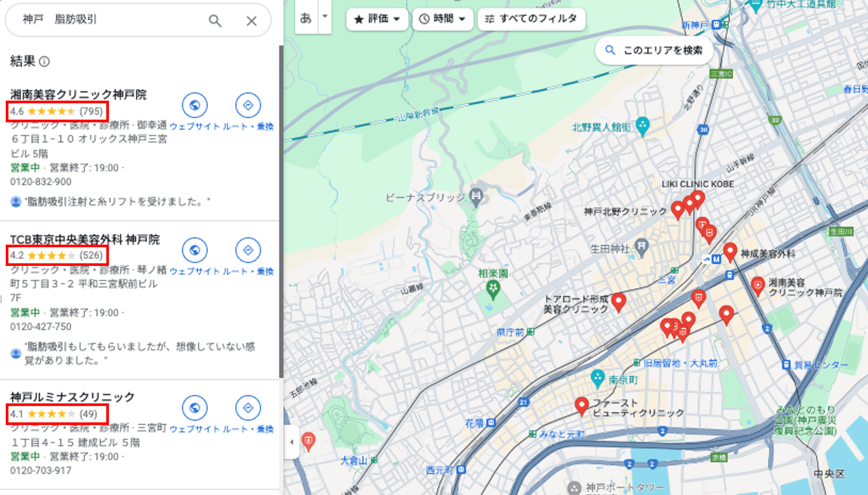Click このエリアを検索 button
868x495 pixels.
pos(654,50)
